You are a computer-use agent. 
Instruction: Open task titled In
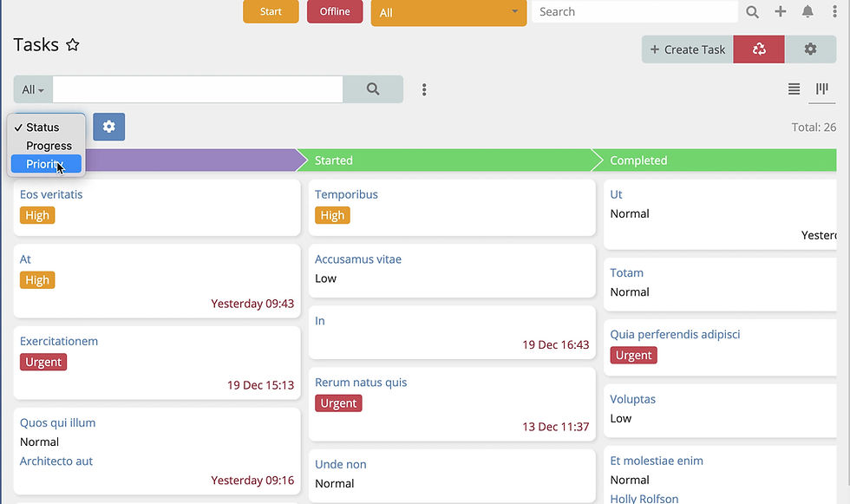point(320,321)
